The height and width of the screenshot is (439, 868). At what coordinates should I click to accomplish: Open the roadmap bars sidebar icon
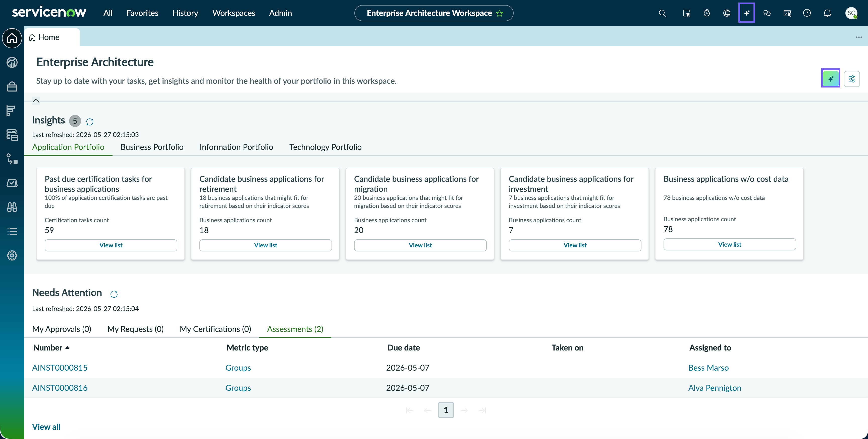coord(11,111)
